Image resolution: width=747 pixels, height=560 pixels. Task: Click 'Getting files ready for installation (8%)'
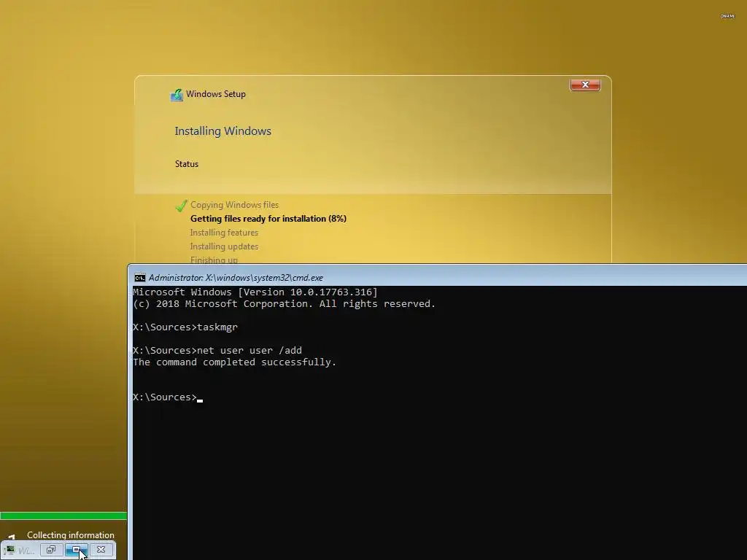tap(268, 219)
